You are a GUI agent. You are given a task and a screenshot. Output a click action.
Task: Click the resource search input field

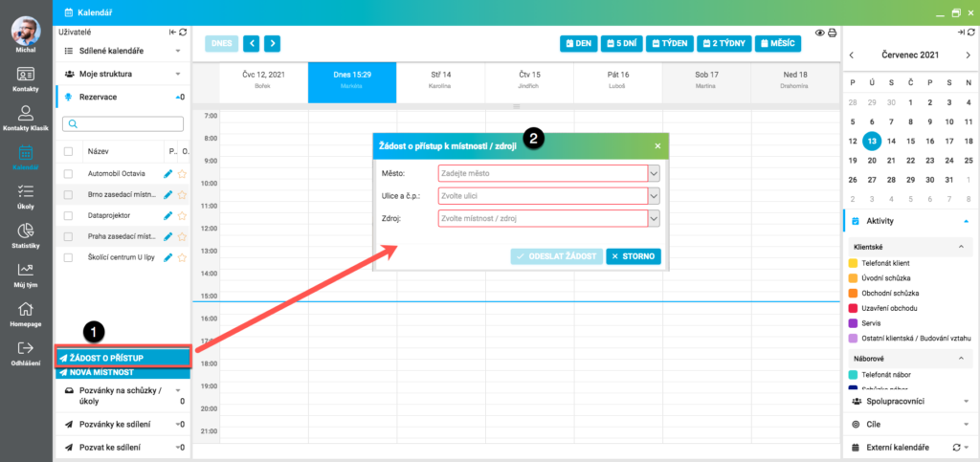(x=122, y=123)
